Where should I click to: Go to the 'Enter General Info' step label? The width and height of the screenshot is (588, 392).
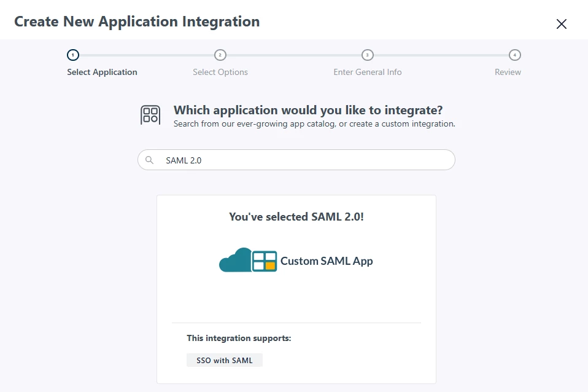click(368, 72)
